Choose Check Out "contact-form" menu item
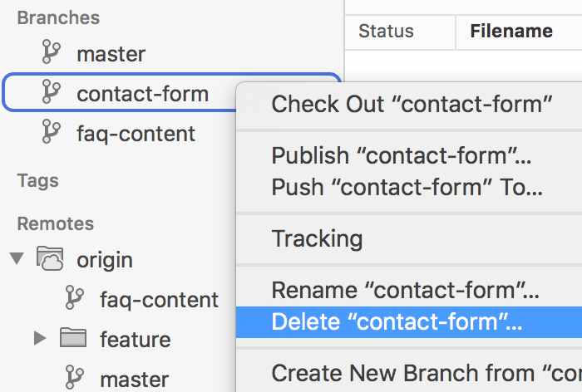 412,104
